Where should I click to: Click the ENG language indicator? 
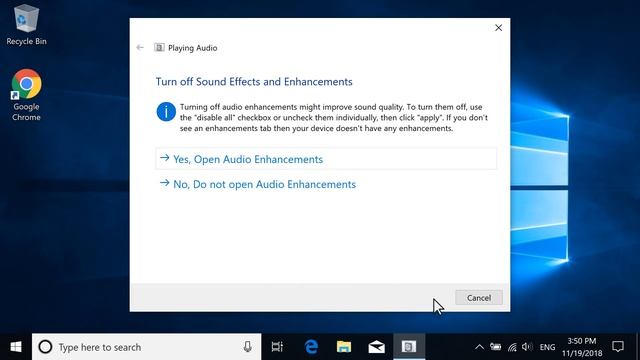coord(547,347)
